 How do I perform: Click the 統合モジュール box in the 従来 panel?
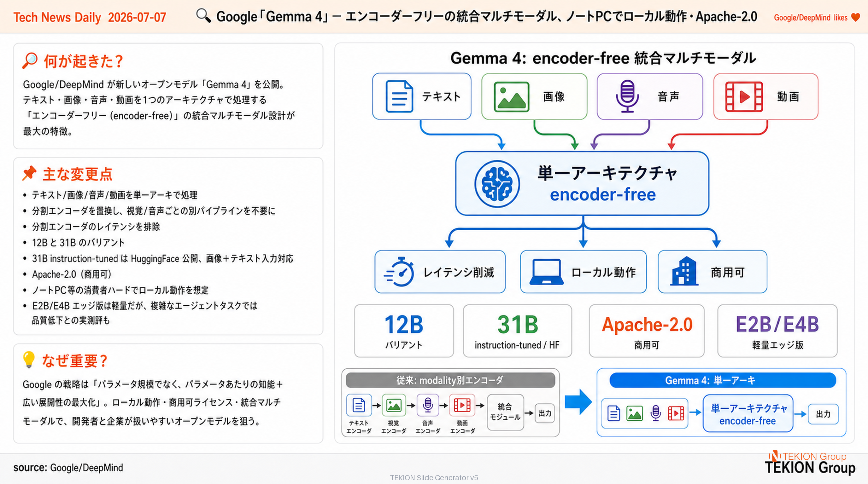pyautogui.click(x=505, y=412)
